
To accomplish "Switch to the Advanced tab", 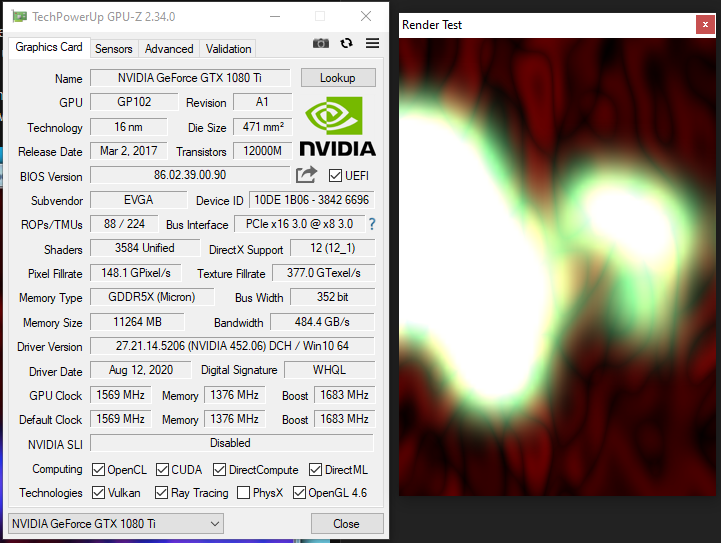I will coord(169,49).
